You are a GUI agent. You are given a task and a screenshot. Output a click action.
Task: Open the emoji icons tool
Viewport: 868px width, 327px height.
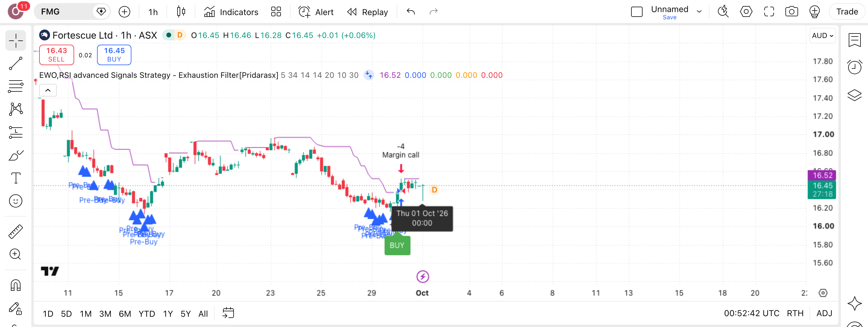(x=15, y=201)
